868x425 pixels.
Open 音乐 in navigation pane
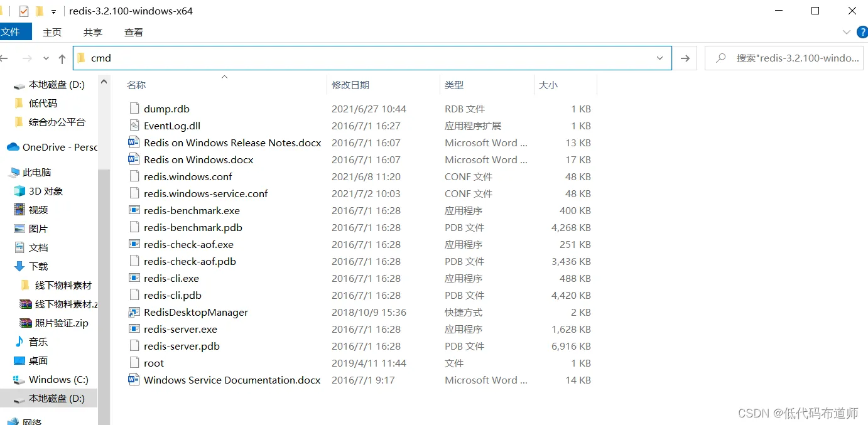click(x=32, y=342)
